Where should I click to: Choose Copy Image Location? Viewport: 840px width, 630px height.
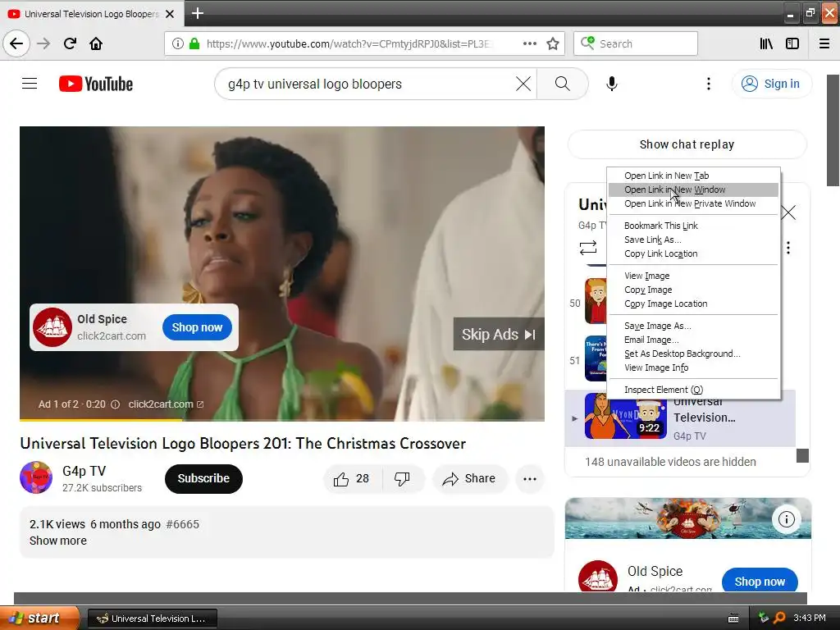click(693, 304)
